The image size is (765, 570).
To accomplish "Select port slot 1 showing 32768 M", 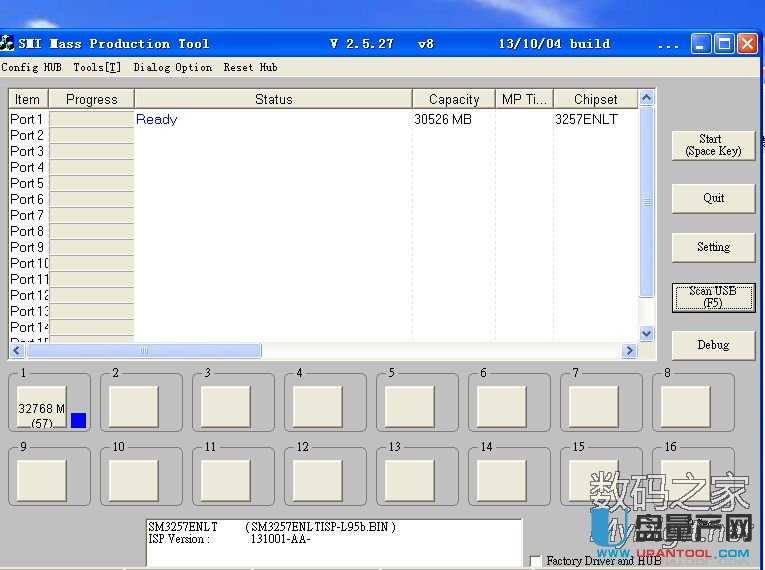I will [42, 408].
